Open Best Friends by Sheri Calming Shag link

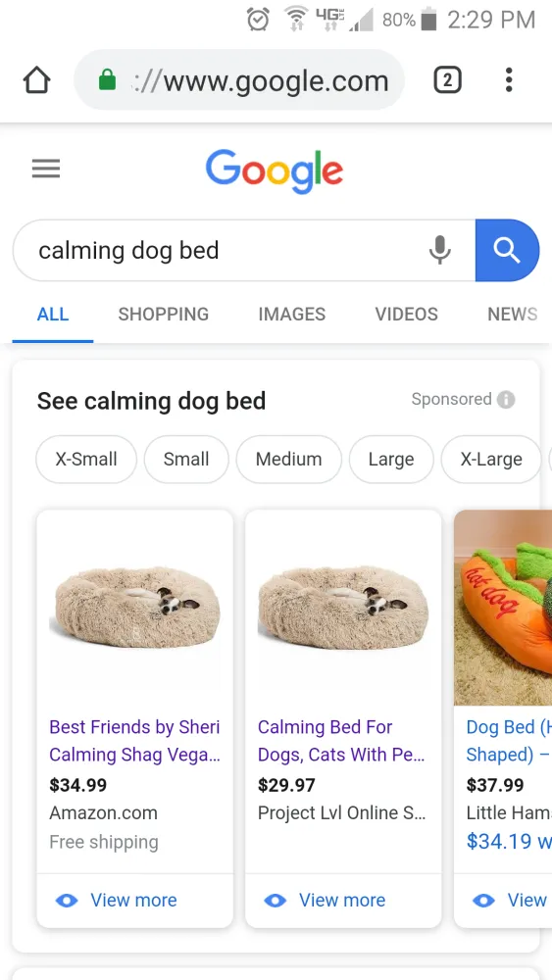(134, 741)
